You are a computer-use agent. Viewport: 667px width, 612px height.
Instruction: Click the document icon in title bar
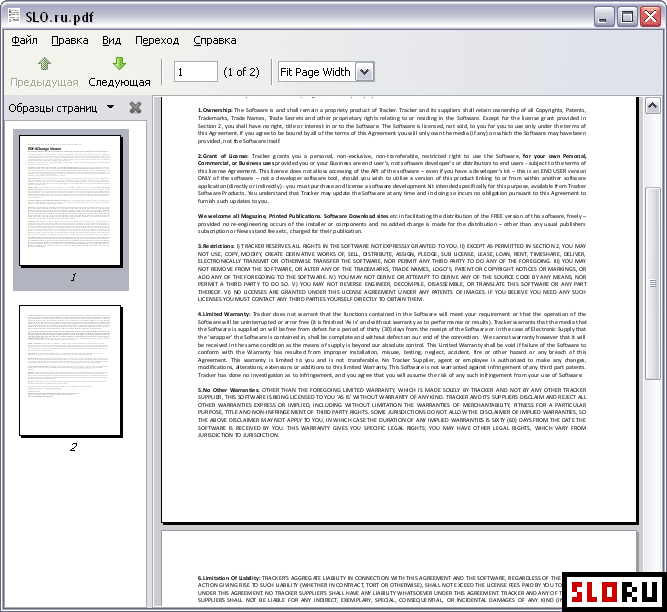tap(14, 16)
